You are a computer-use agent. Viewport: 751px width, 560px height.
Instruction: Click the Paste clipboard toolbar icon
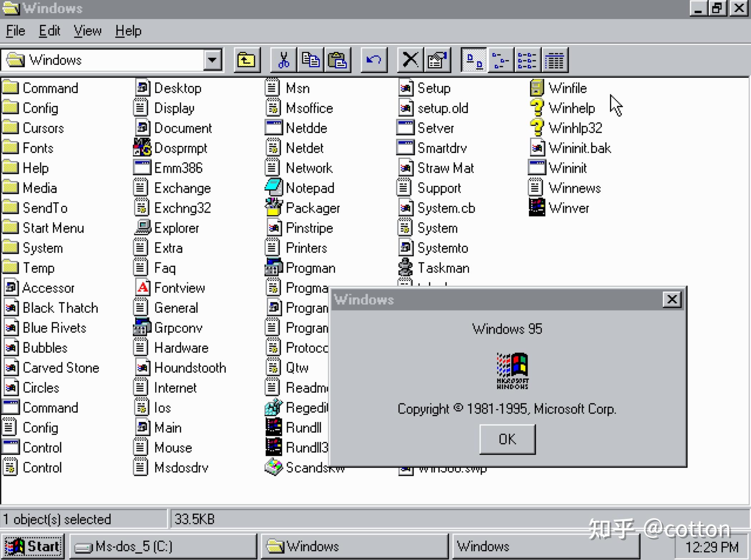click(x=337, y=60)
